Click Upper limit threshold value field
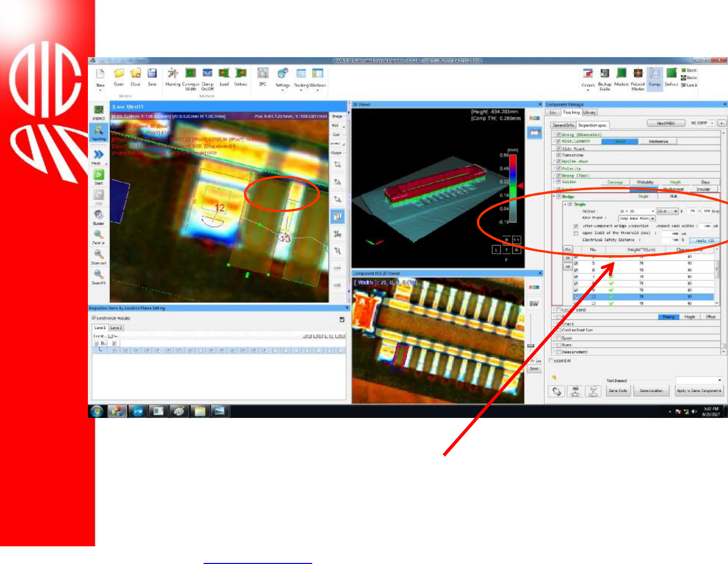728x564 pixels. point(671,233)
